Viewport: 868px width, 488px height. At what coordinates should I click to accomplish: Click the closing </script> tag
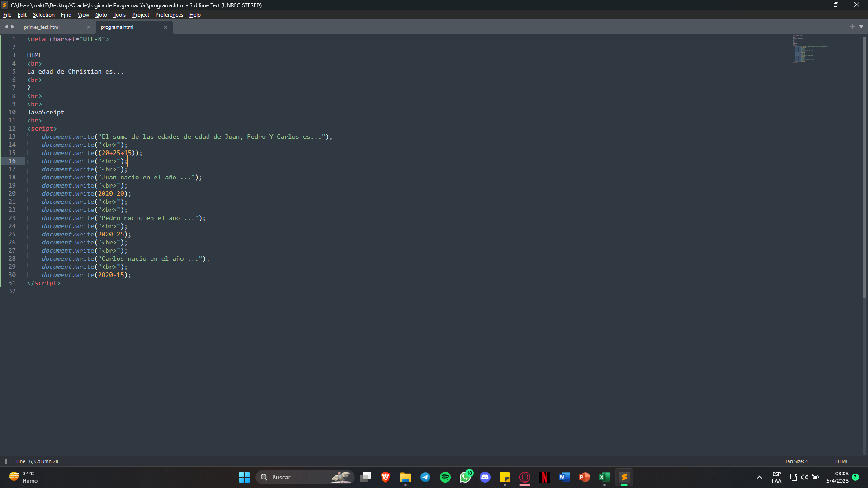pyautogui.click(x=44, y=283)
